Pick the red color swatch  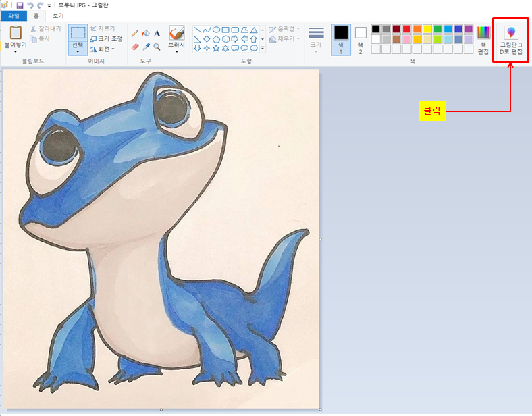click(407, 29)
